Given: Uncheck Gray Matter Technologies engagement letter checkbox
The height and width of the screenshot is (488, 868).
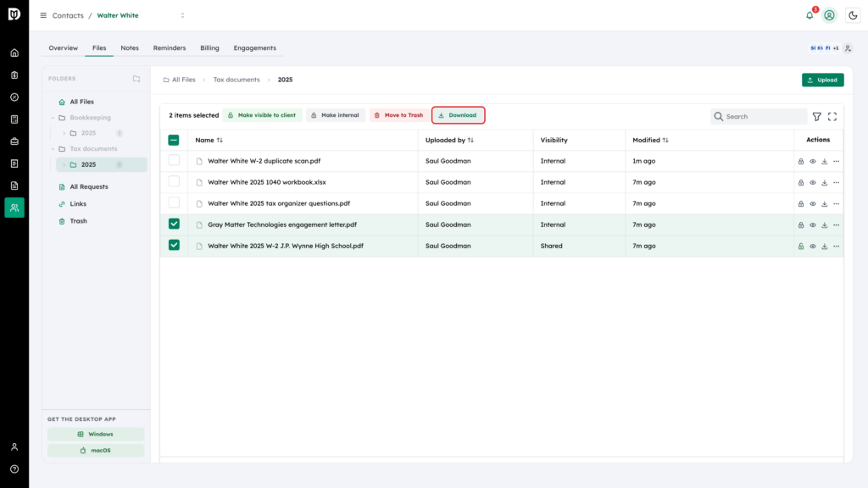Looking at the screenshot, I should pos(174,224).
